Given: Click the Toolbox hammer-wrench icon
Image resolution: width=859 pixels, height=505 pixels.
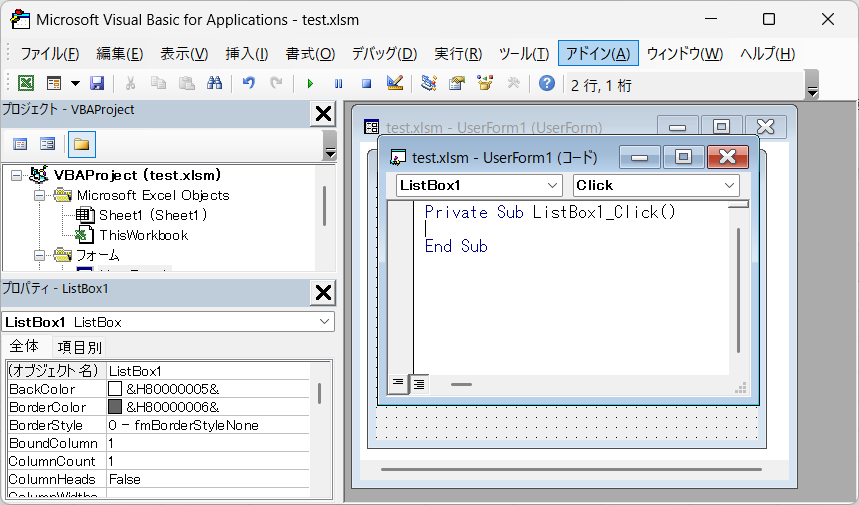Looking at the screenshot, I should click(x=513, y=83).
